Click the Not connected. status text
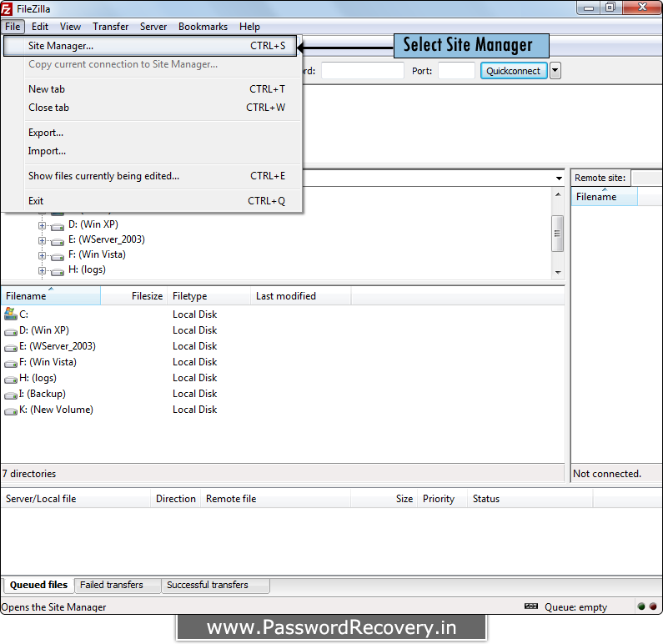 (x=607, y=474)
